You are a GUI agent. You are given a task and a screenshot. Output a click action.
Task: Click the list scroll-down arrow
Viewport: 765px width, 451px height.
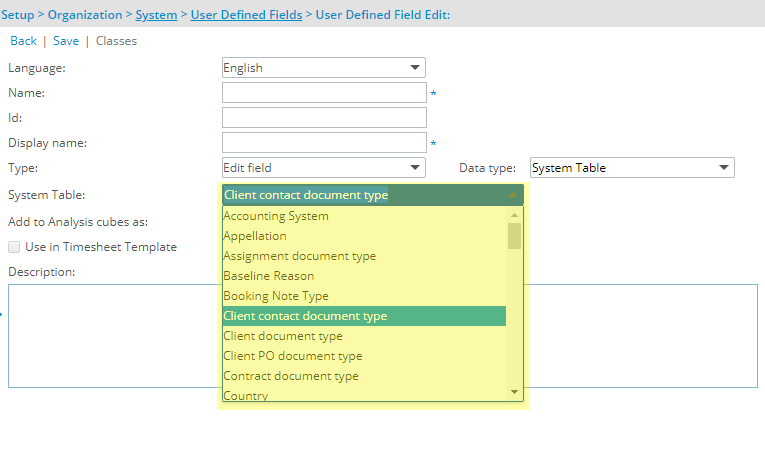click(514, 392)
